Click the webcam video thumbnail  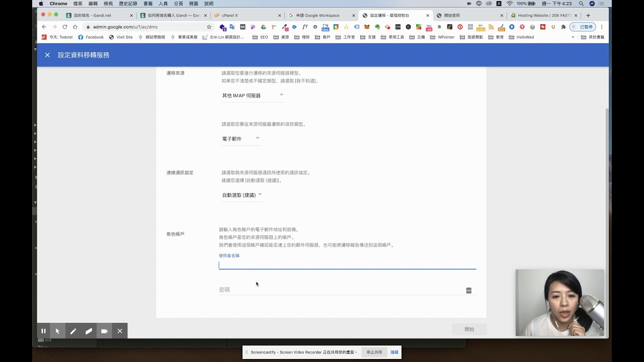coord(559,303)
